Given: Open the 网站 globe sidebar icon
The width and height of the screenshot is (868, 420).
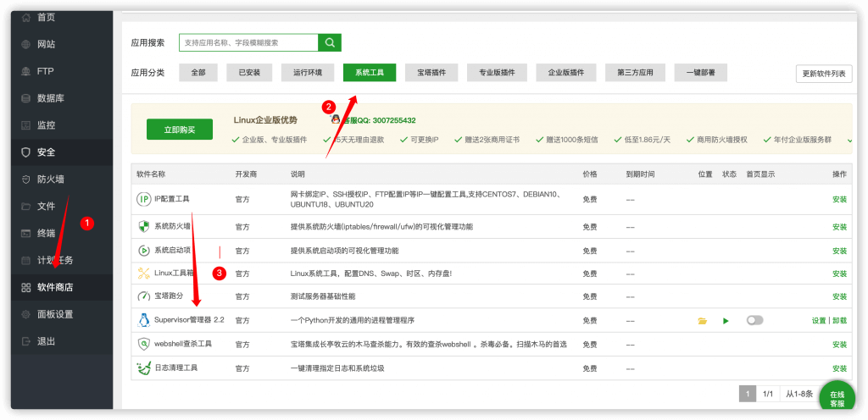Looking at the screenshot, I should pyautogui.click(x=25, y=44).
